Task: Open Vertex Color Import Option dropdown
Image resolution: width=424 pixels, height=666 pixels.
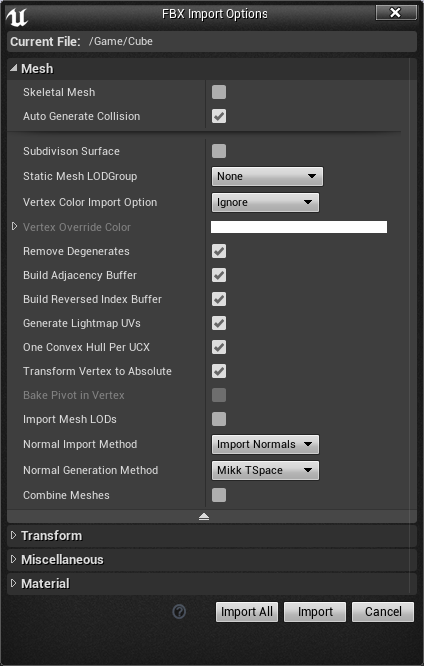Action: point(265,202)
